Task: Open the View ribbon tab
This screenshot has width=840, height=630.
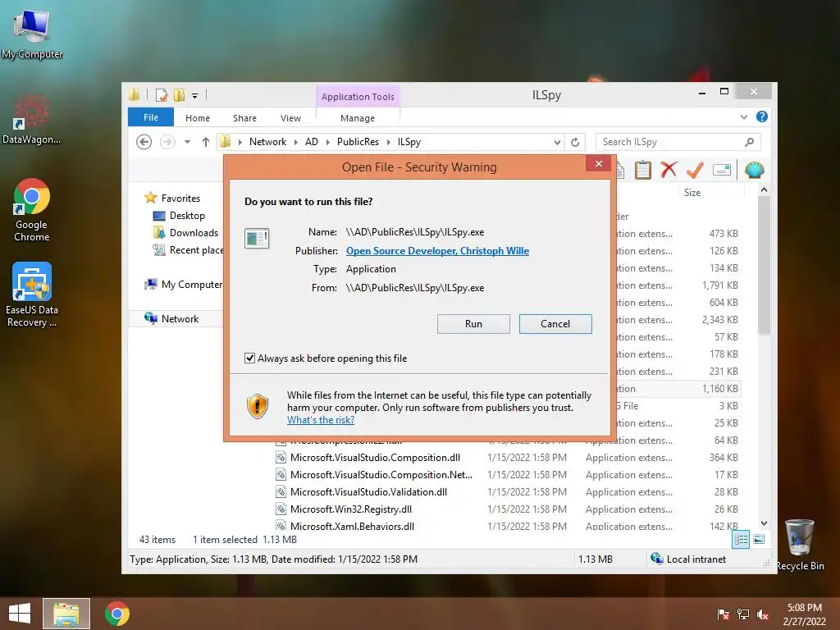Action: 290,118
